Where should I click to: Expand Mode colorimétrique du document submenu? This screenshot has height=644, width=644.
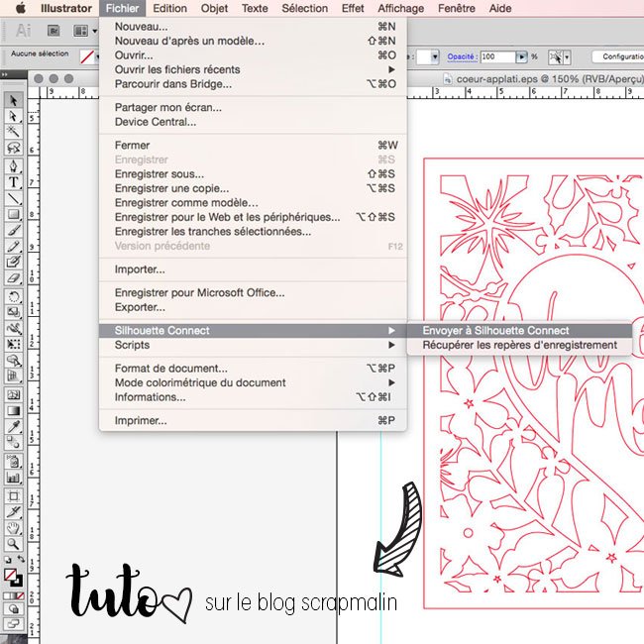[391, 382]
